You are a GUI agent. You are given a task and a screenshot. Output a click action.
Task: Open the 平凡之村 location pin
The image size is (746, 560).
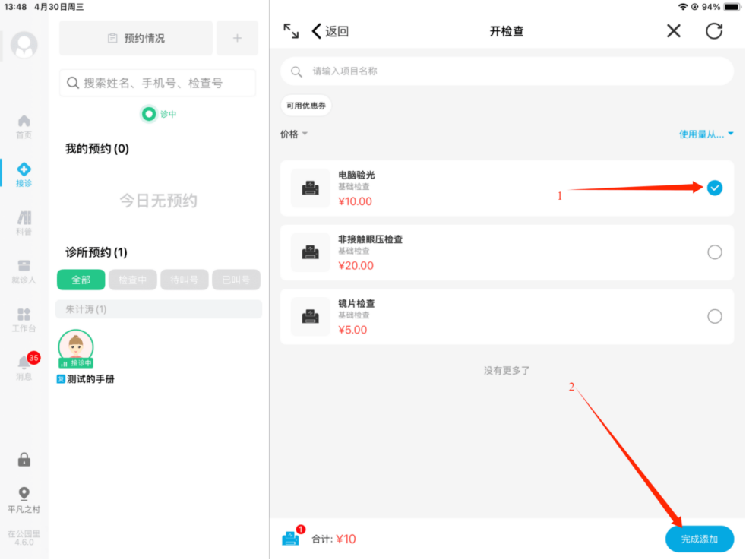[24, 494]
